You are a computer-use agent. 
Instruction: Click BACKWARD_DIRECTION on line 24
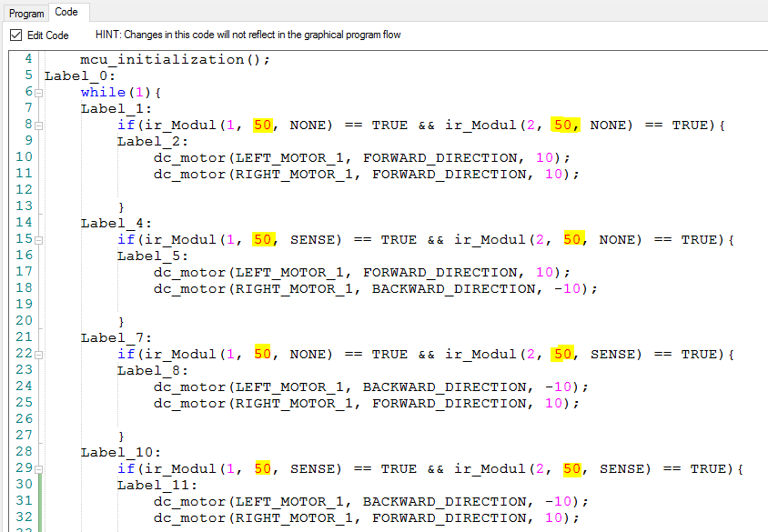(x=444, y=387)
